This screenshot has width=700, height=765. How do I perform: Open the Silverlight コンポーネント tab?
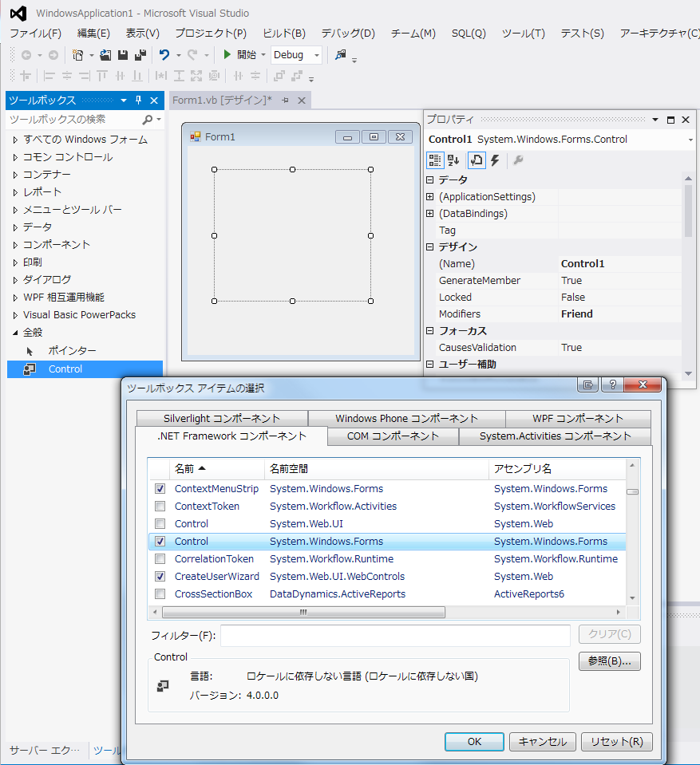[222, 419]
